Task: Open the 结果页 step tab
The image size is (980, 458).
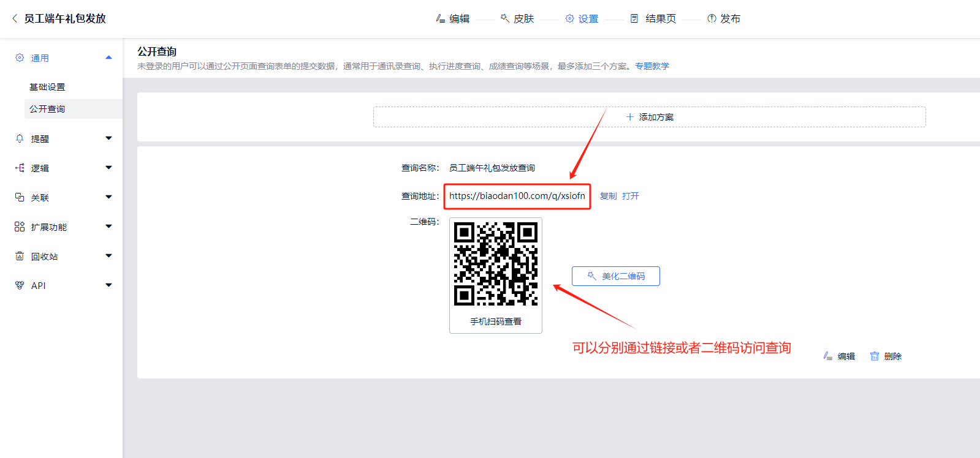Action: pos(653,19)
